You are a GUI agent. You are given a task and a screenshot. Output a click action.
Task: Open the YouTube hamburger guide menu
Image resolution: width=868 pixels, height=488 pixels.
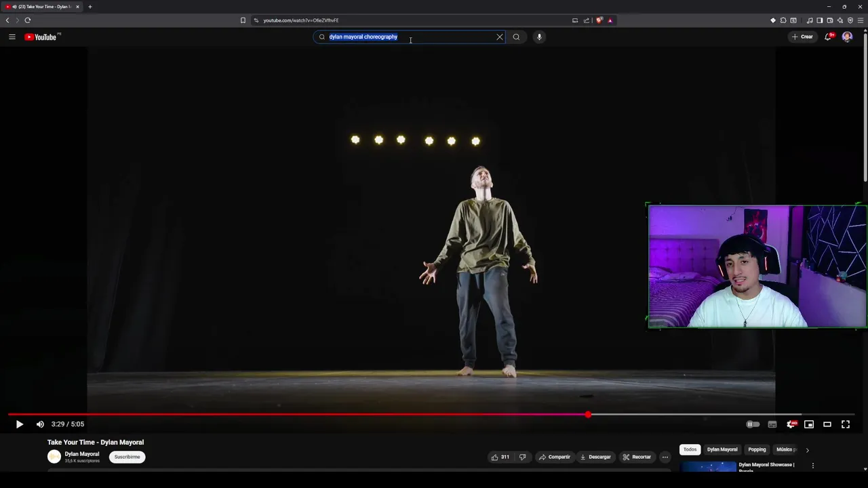tap(12, 37)
